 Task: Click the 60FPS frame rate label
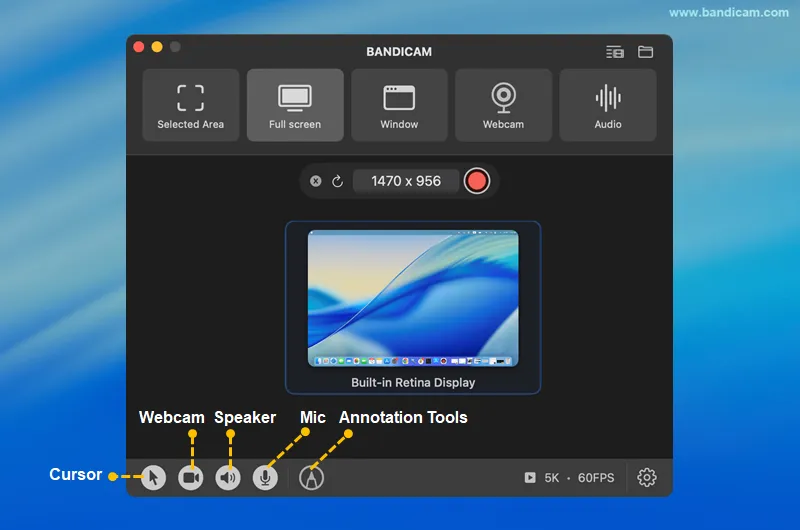(x=596, y=477)
